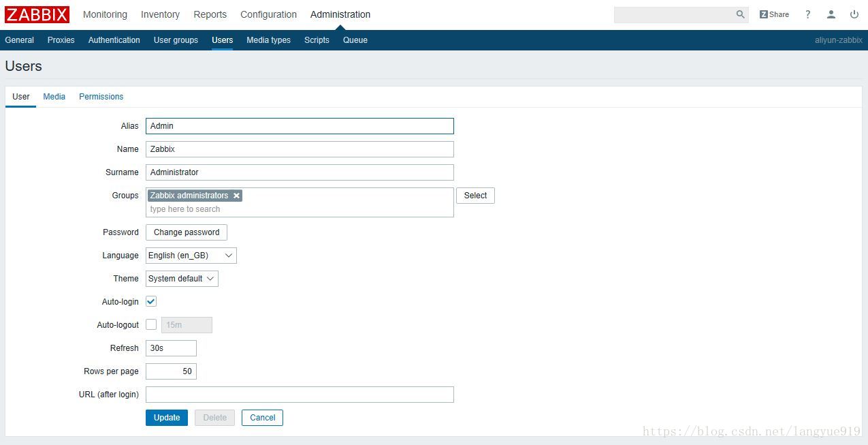Click the greyed-out Delete button
Screen dimensions: 868x445
214,418
